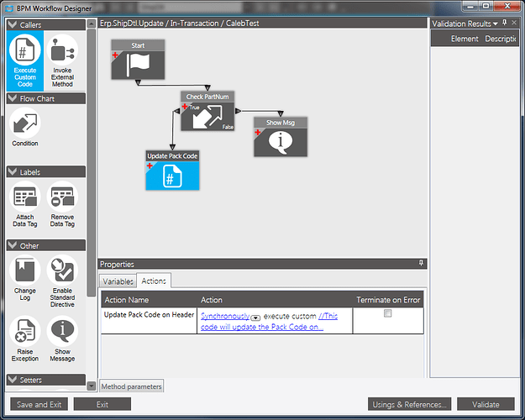Open Validation Results panel dropdown menu
The height and width of the screenshot is (420, 525).
pos(496,24)
